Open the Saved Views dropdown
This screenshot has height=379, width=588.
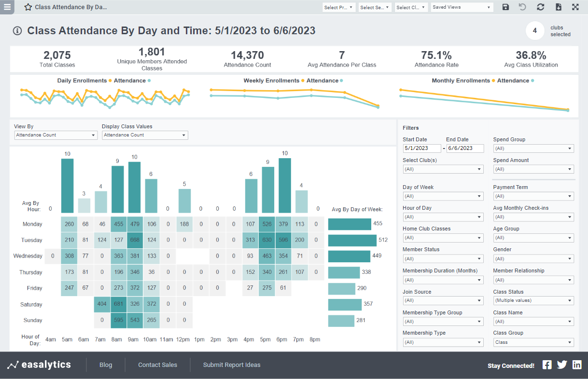(x=462, y=7)
